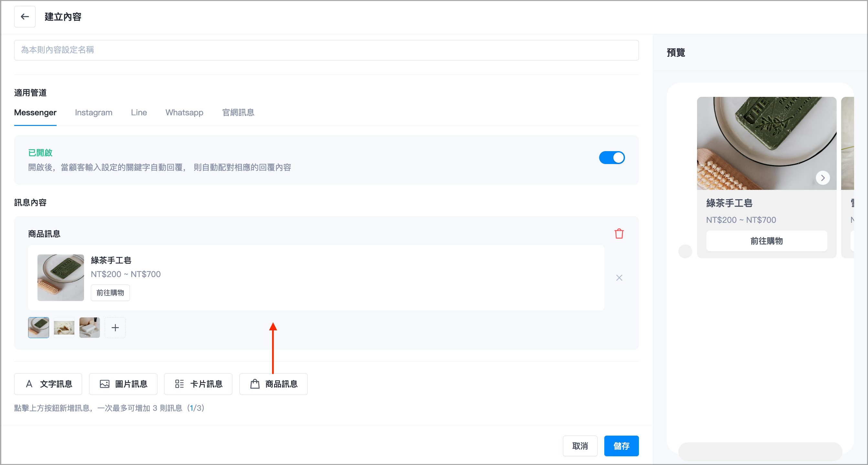Click the large soap image in editor

[61, 277]
